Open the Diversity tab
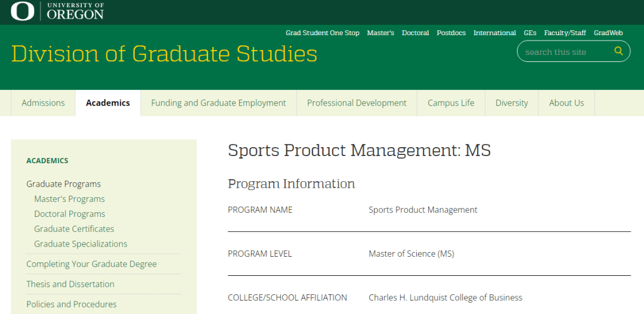This screenshot has height=314, width=644. (x=512, y=103)
